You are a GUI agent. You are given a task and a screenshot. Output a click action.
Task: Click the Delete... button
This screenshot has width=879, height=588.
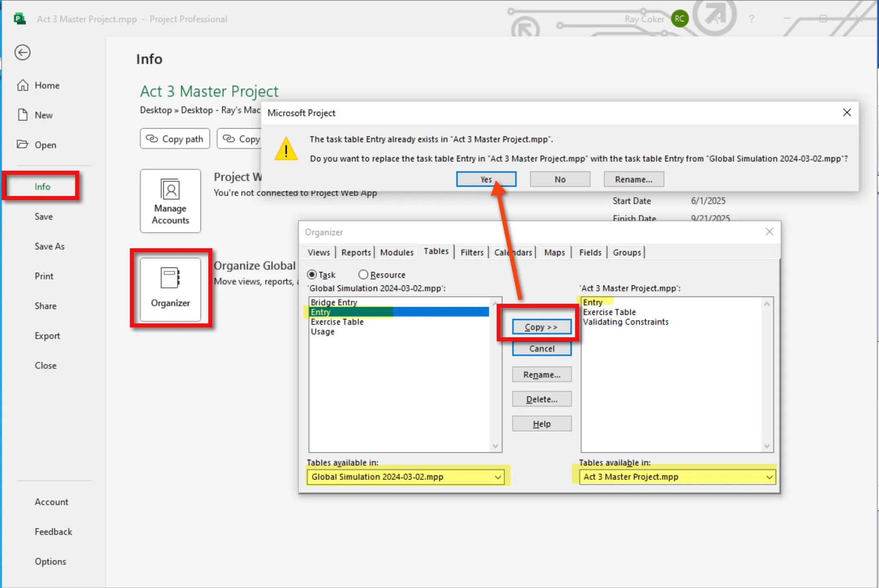click(x=542, y=399)
